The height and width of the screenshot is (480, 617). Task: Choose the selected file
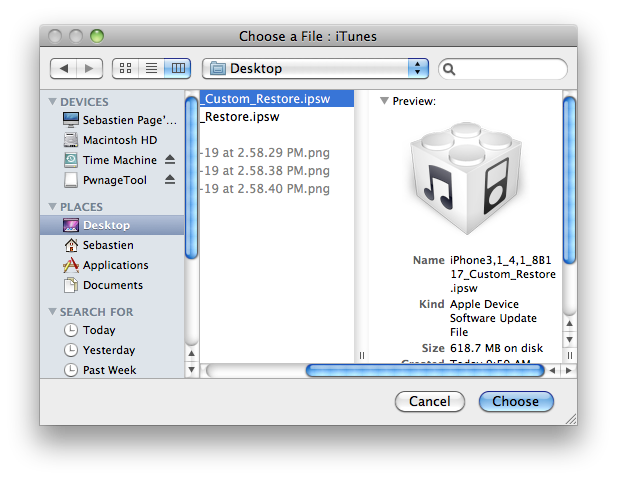tap(516, 401)
